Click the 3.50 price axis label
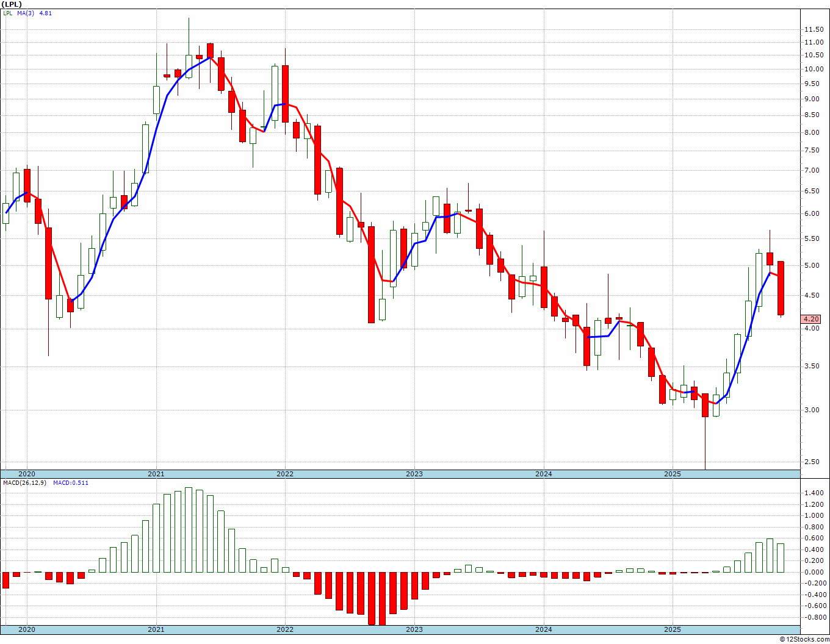Screen dimensions: 830x644 coord(812,367)
